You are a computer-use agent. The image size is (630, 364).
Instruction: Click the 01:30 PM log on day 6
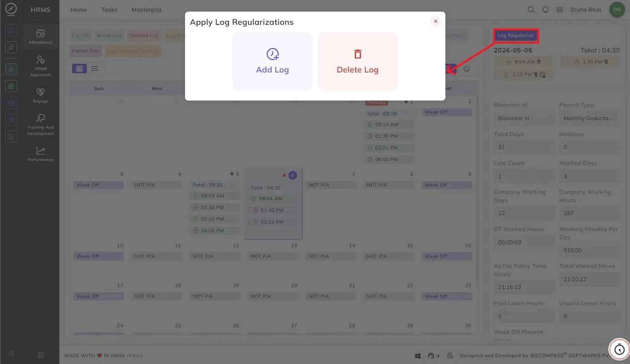(273, 210)
